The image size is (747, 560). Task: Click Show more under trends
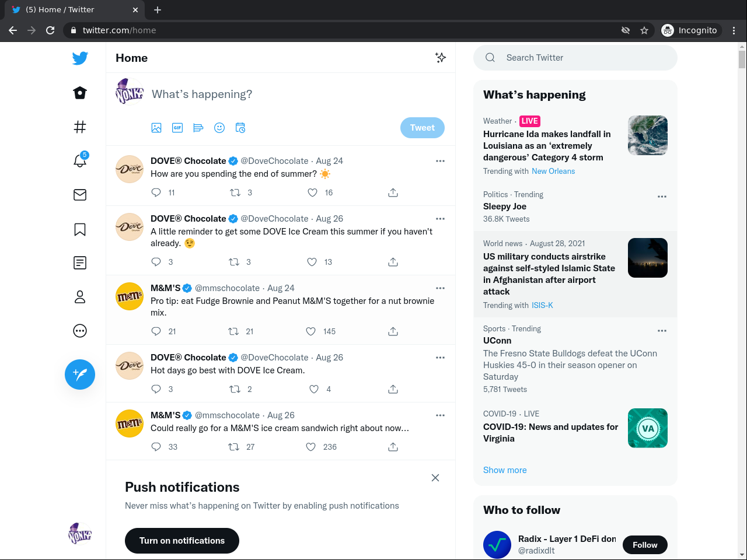pyautogui.click(x=505, y=470)
